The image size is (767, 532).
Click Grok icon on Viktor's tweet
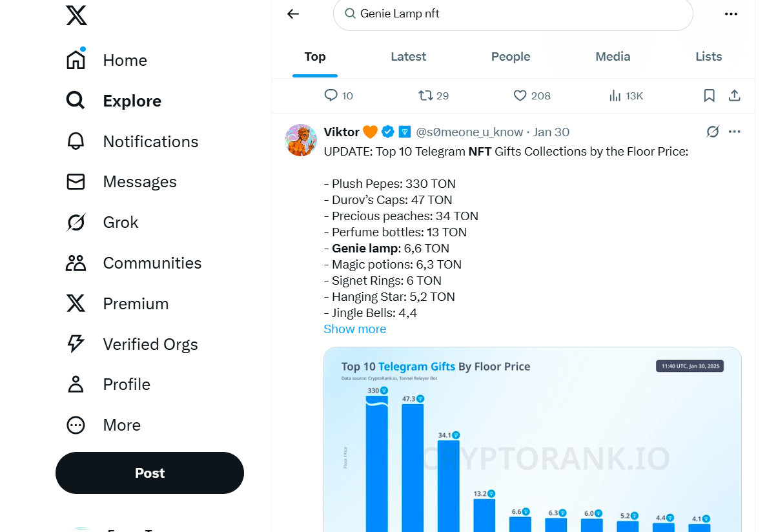(713, 132)
